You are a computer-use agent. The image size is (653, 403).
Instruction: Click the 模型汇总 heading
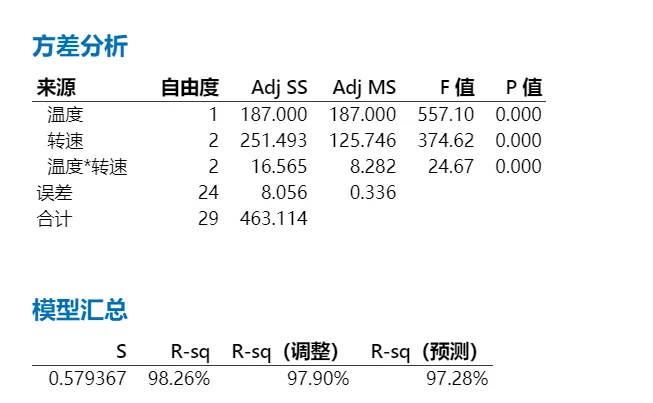point(80,310)
